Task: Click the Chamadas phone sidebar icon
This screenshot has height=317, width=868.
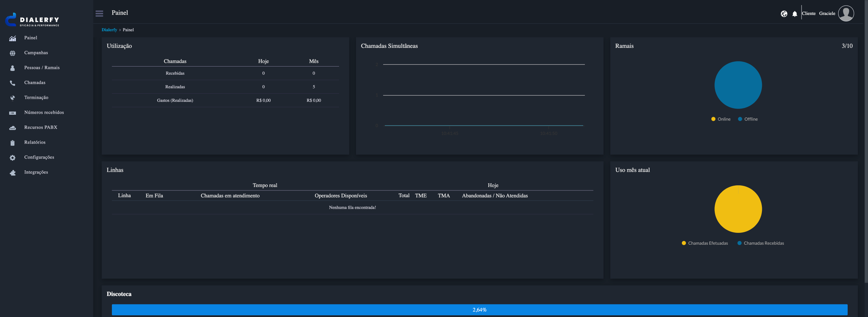Action: [x=13, y=83]
